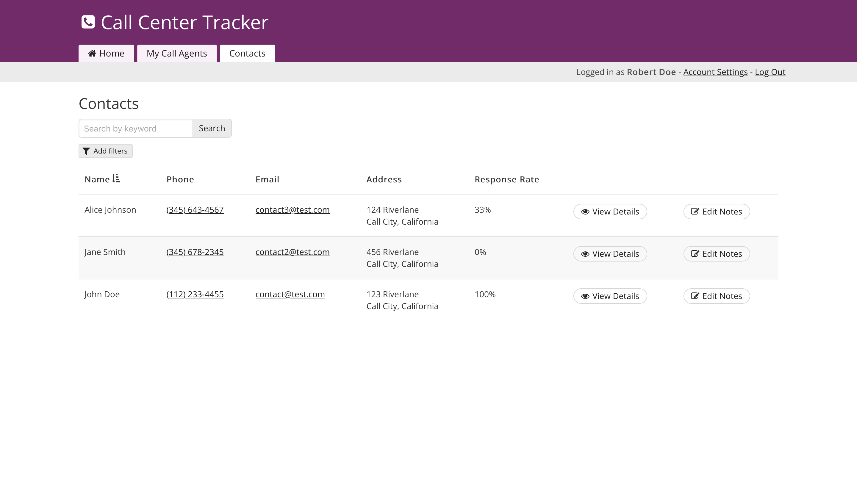Open View Details for Jane Smith
Screen dimensions: 857x504
tap(610, 254)
